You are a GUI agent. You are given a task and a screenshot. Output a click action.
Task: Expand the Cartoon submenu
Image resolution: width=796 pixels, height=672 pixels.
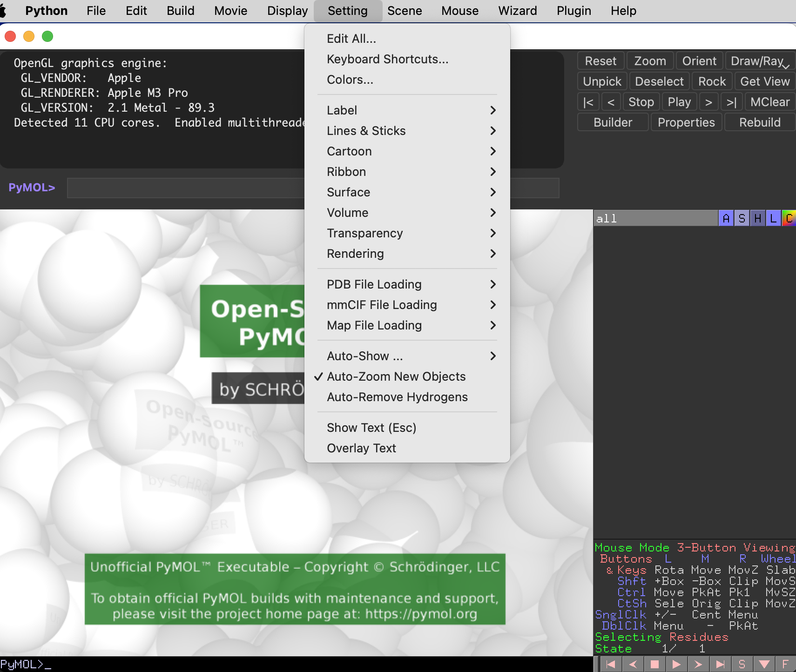[x=407, y=151]
